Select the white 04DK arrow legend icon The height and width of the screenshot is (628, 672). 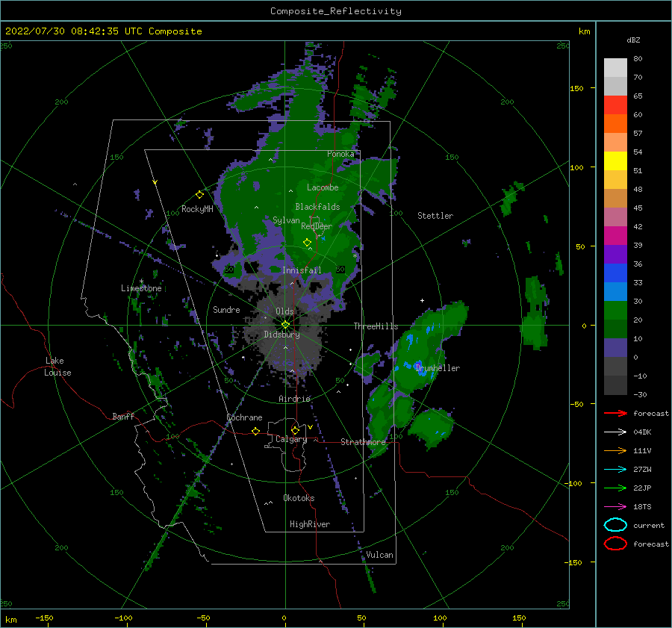coord(615,432)
